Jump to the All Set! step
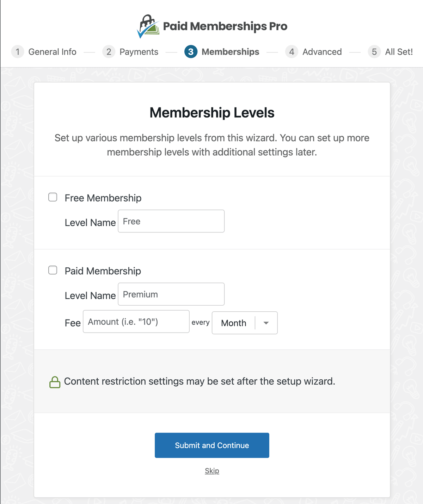 [399, 52]
